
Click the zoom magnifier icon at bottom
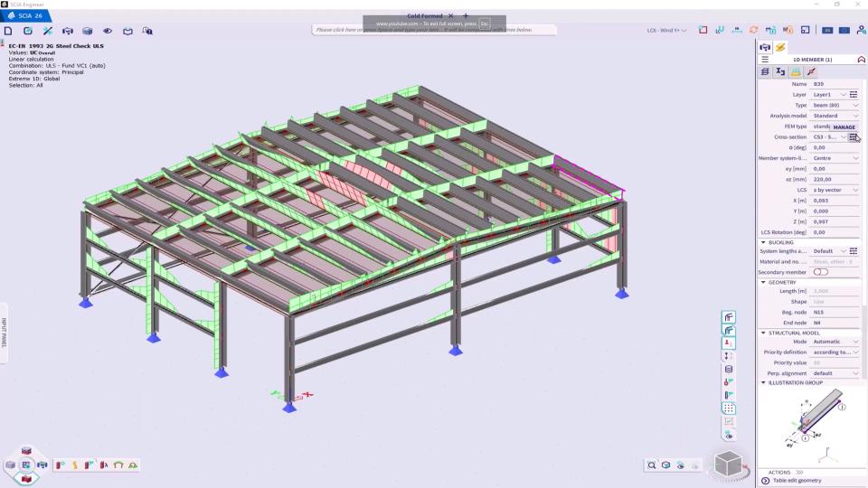651,465
